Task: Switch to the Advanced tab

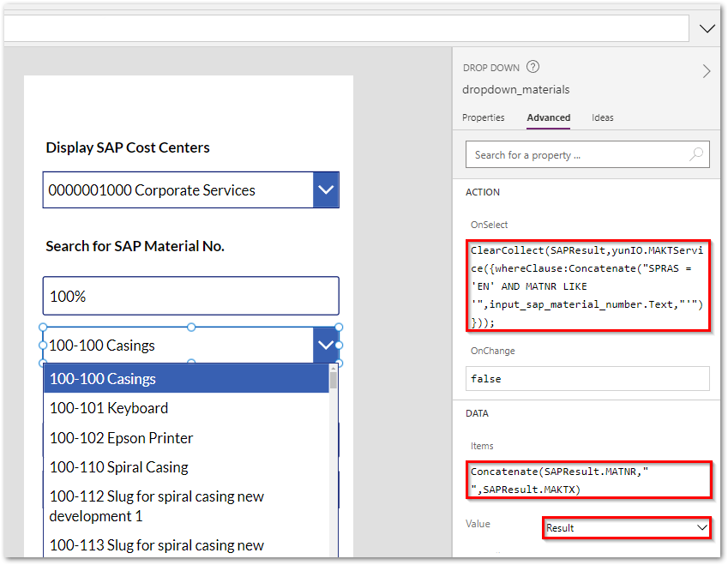Action: pyautogui.click(x=548, y=117)
